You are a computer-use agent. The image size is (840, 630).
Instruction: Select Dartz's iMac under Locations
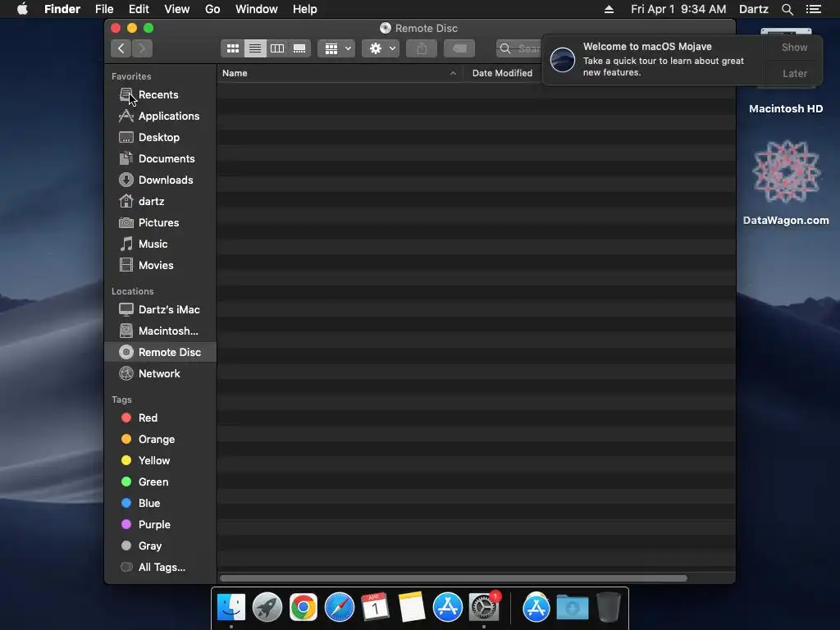coord(161,309)
